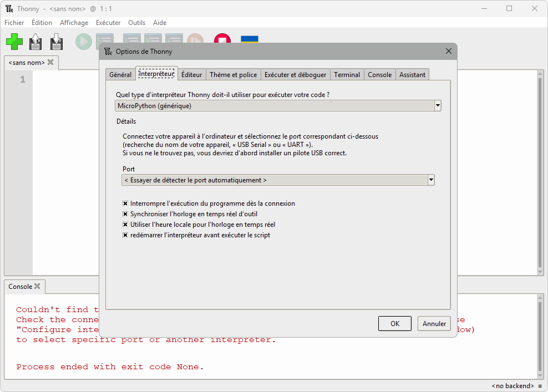
Task: Click the <no backend> status text
Action: (513, 386)
